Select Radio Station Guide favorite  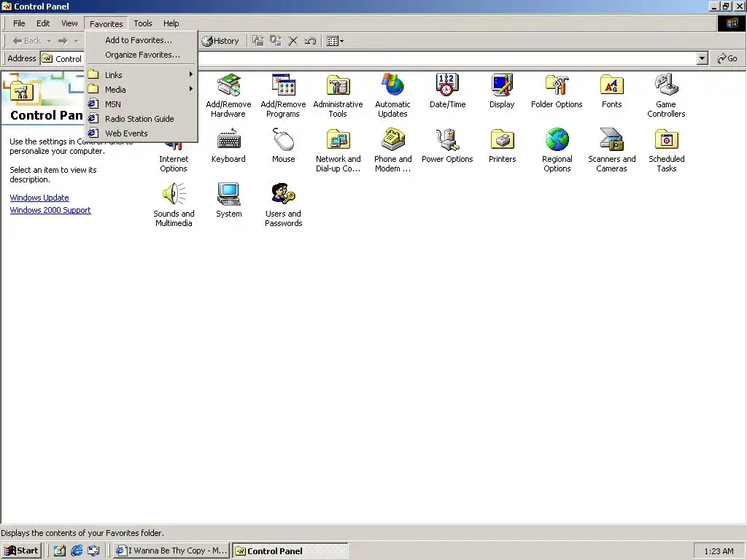[142, 119]
